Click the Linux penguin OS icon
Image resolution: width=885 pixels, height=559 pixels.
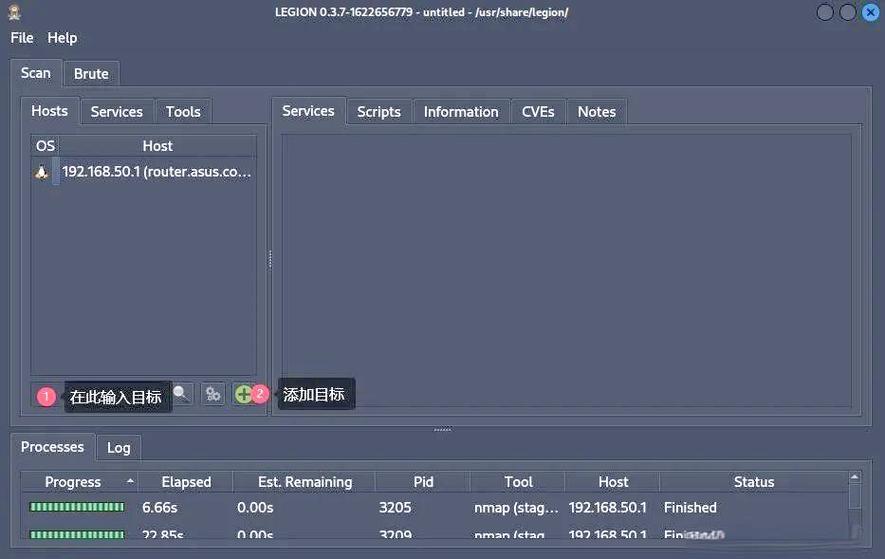(x=41, y=172)
